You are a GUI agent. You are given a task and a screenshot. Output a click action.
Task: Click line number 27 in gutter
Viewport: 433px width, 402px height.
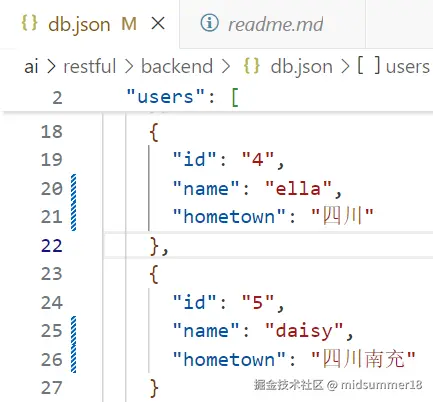52,388
